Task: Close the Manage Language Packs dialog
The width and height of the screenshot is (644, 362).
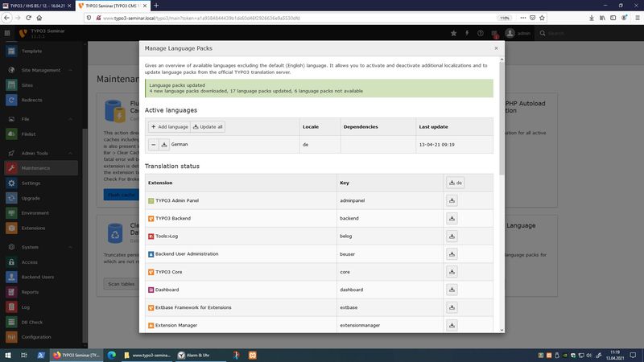Action: point(496,48)
